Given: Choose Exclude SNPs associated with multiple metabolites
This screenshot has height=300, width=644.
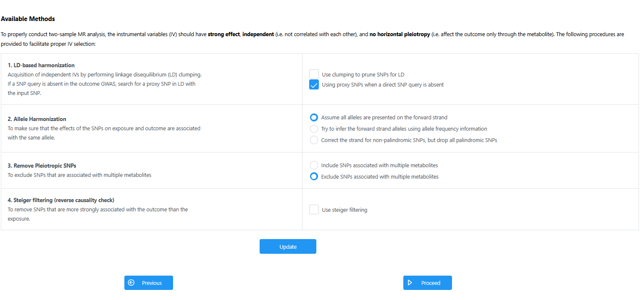Looking at the screenshot, I should 314,176.
